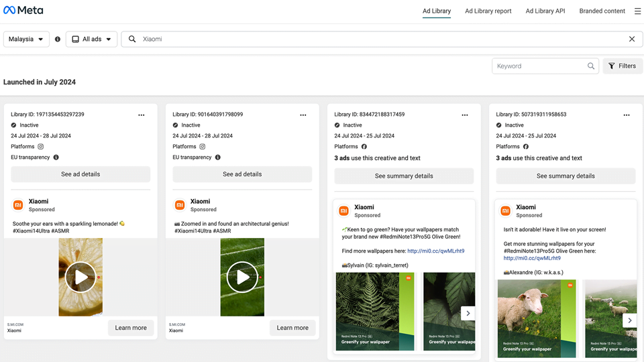The height and width of the screenshot is (362, 644).
Task: Open three-dot menu for ad 834472188317459
Action: 464,115
